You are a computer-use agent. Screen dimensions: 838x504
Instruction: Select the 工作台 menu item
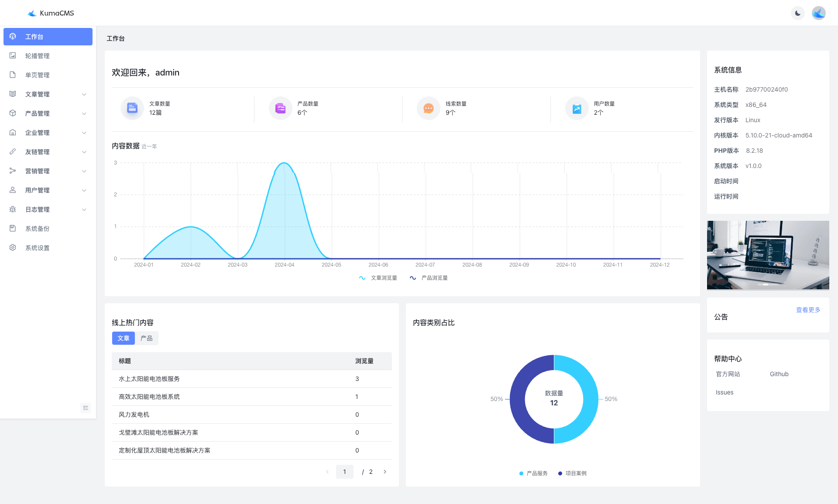tap(48, 37)
